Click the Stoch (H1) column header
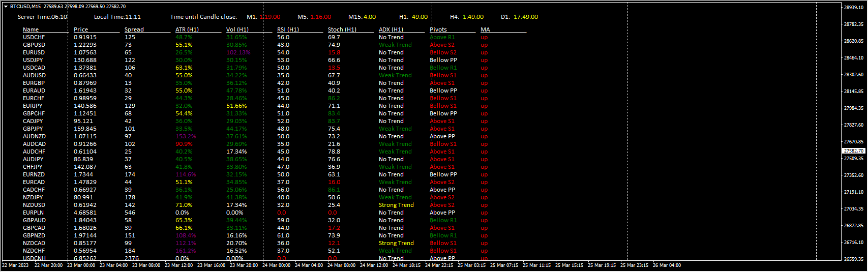The height and width of the screenshot is (272, 868). coord(342,29)
